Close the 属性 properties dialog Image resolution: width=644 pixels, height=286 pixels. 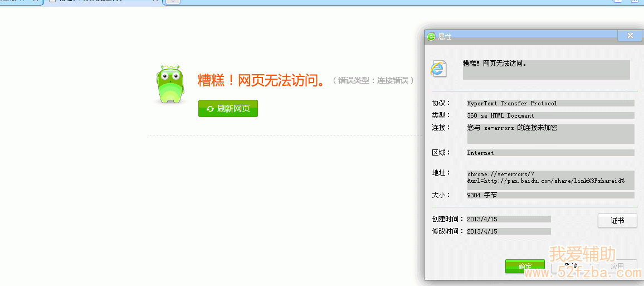[x=630, y=36]
